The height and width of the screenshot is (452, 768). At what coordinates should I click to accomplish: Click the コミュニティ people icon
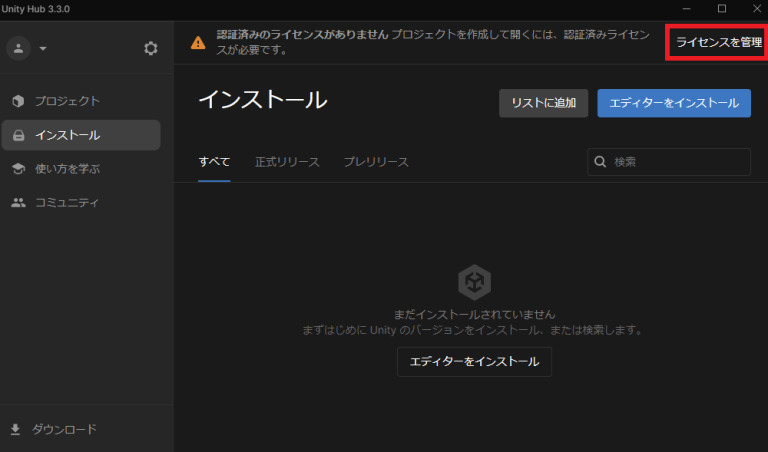pos(18,203)
